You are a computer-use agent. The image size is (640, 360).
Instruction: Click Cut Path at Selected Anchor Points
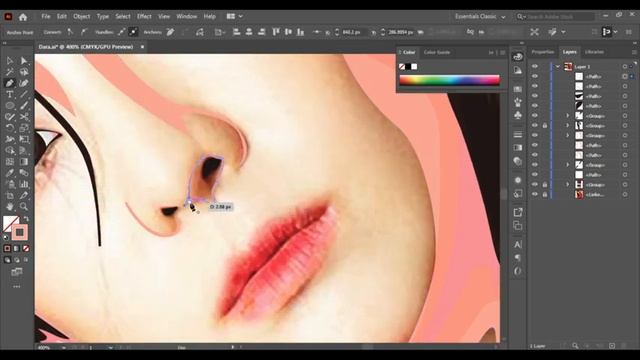(x=200, y=32)
